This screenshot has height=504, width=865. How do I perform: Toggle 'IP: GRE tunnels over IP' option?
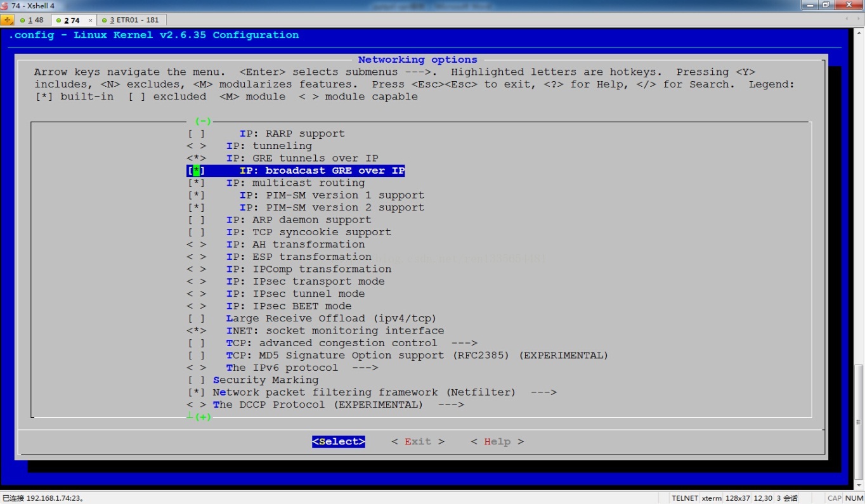click(197, 158)
